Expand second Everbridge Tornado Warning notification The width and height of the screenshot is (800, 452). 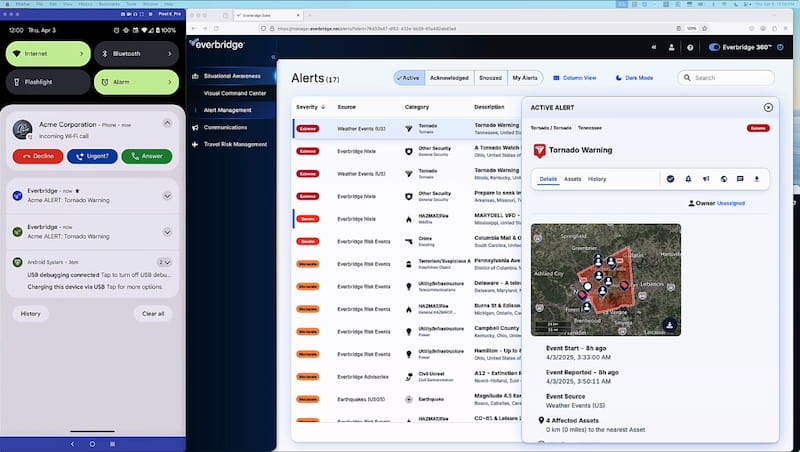(167, 232)
